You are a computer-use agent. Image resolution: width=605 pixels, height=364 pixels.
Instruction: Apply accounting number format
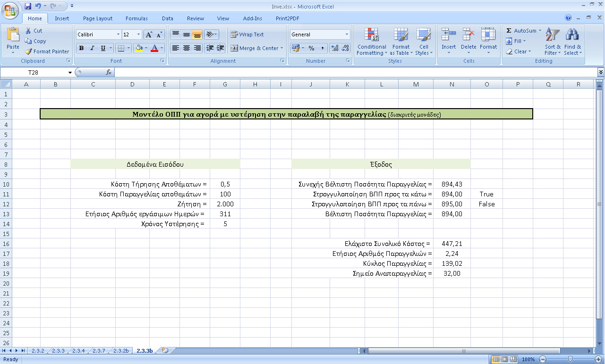(x=295, y=48)
